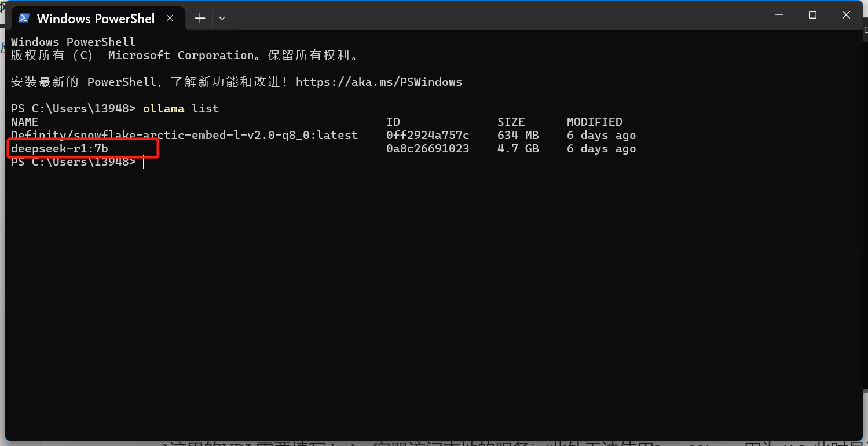This screenshot has width=868, height=446.
Task: Maximize the terminal window
Action: pyautogui.click(x=812, y=15)
